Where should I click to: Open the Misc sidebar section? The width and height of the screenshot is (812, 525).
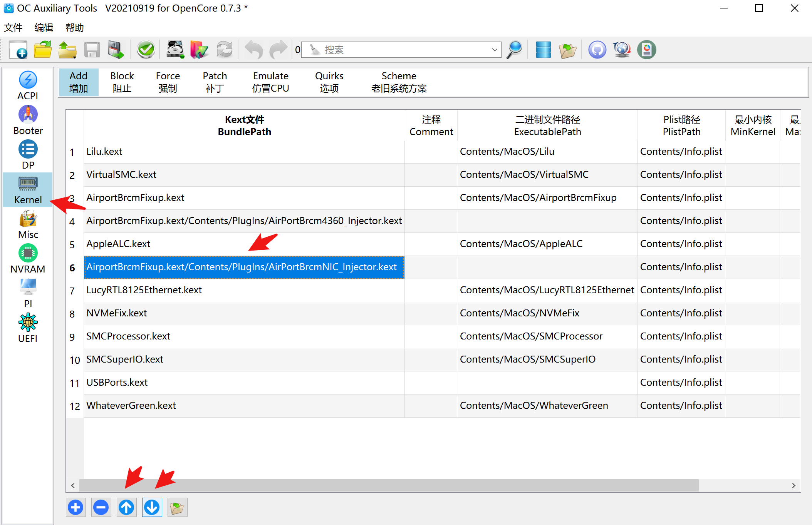pyautogui.click(x=28, y=224)
